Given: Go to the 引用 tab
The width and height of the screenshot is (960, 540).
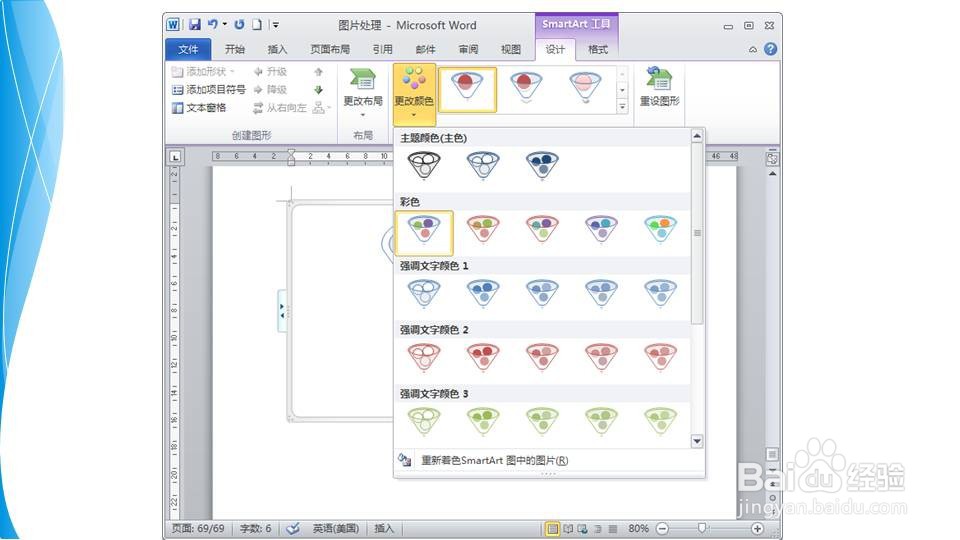Looking at the screenshot, I should (383, 49).
